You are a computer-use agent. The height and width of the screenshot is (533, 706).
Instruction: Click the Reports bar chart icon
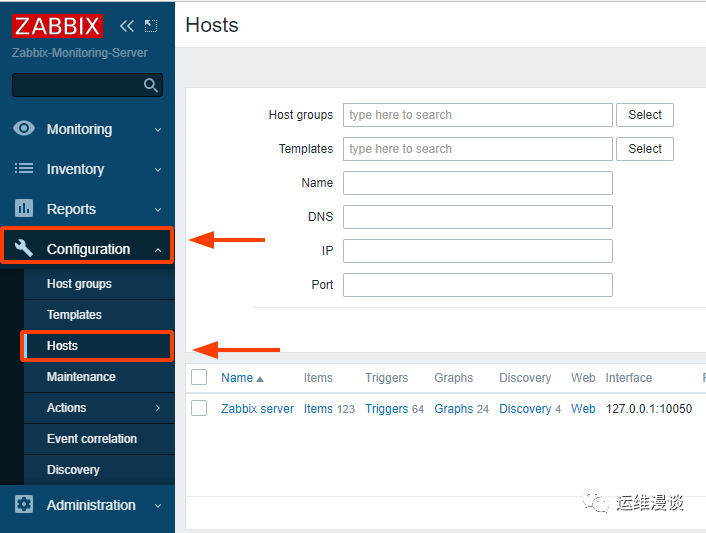tap(24, 208)
